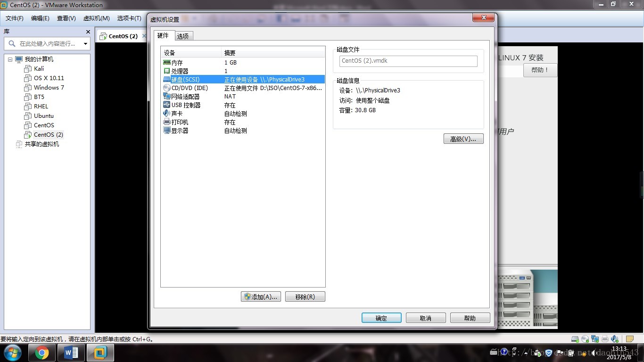Click the VMware Workstation taskbar icon
The image size is (644, 362).
pyautogui.click(x=101, y=353)
